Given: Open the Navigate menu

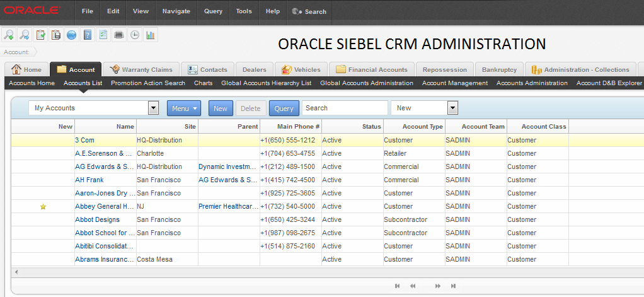Looking at the screenshot, I should pos(176,11).
